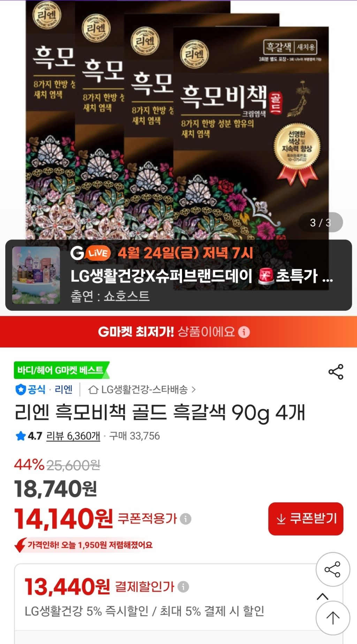Tap the share icon beside product badge
The height and width of the screenshot is (644, 357).
[x=336, y=372]
